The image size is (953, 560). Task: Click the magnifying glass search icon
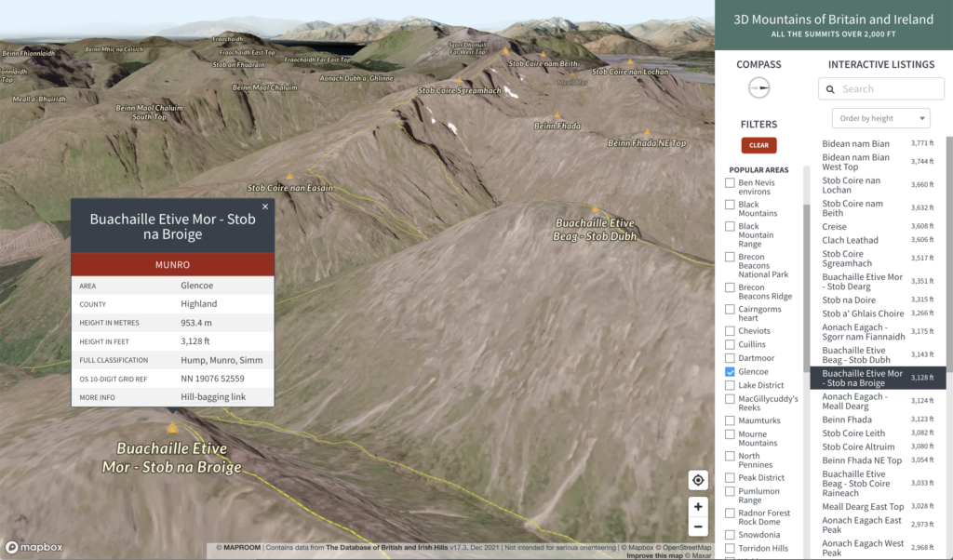830,88
